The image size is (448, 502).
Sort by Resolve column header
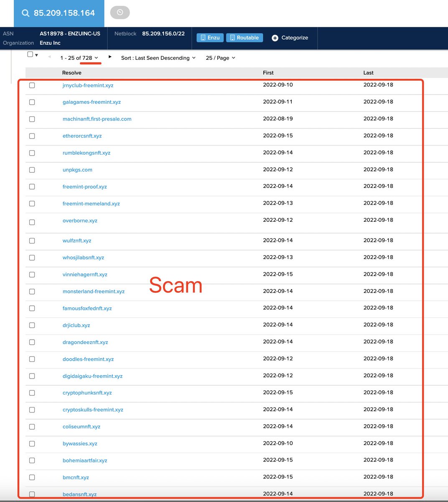(72, 73)
